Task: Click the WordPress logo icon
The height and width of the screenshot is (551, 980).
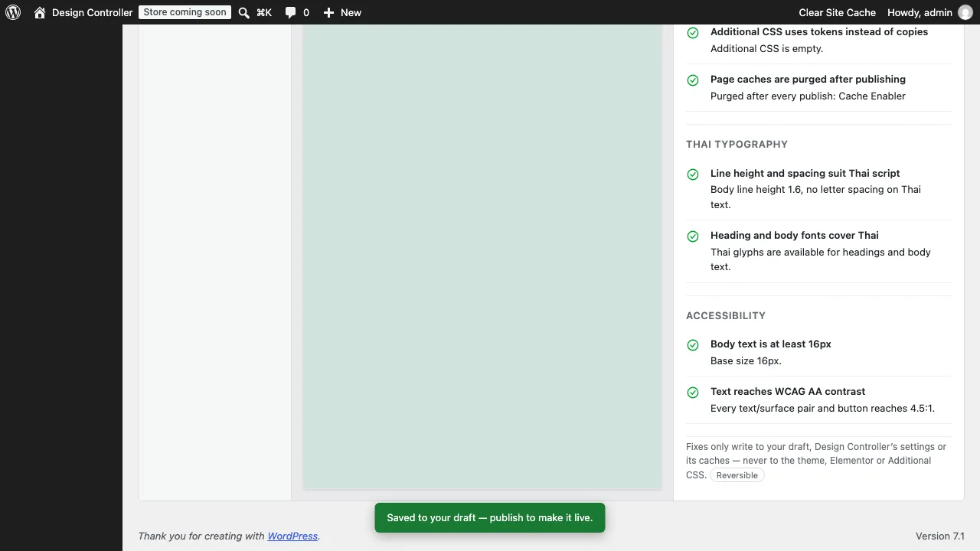Action: (x=13, y=12)
